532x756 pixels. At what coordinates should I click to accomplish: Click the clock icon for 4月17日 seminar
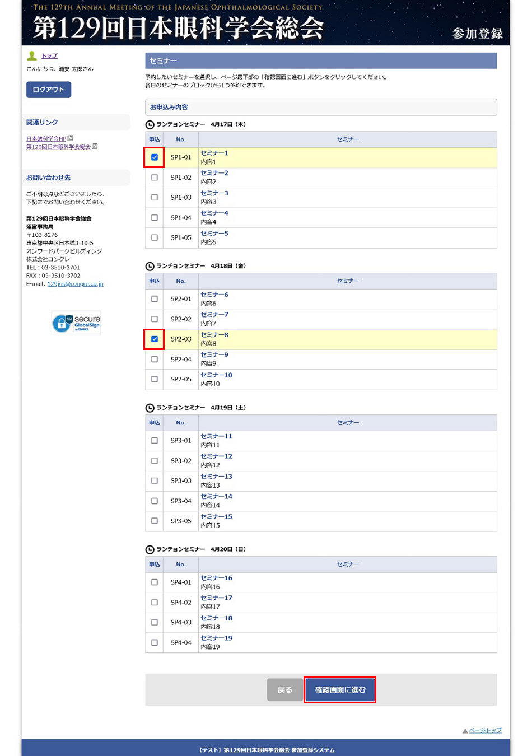pos(150,125)
